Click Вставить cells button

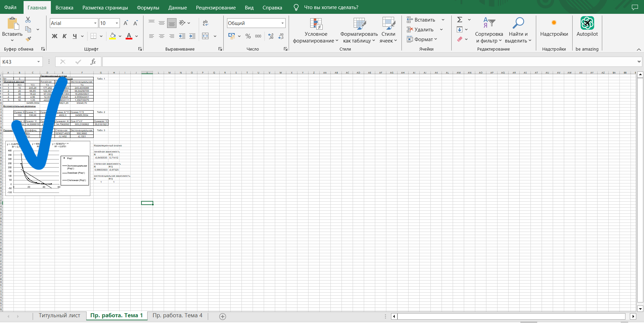pyautogui.click(x=421, y=20)
